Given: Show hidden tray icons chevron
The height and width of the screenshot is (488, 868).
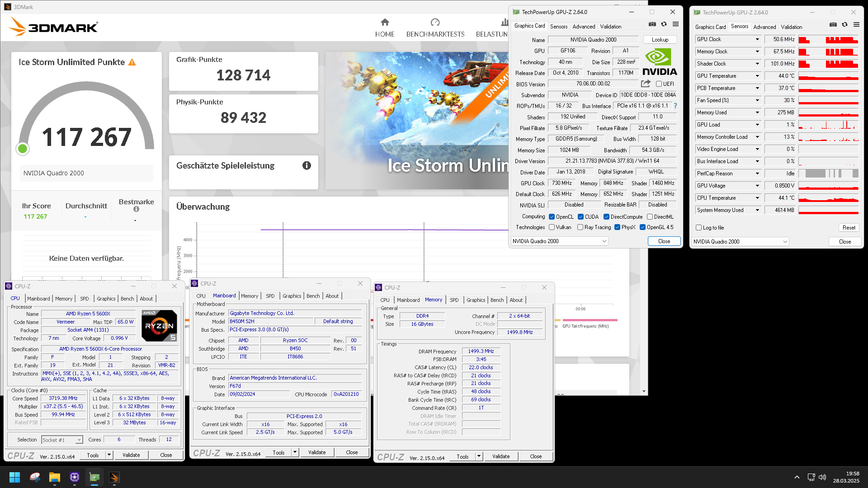Looking at the screenshot, I should (x=797, y=477).
